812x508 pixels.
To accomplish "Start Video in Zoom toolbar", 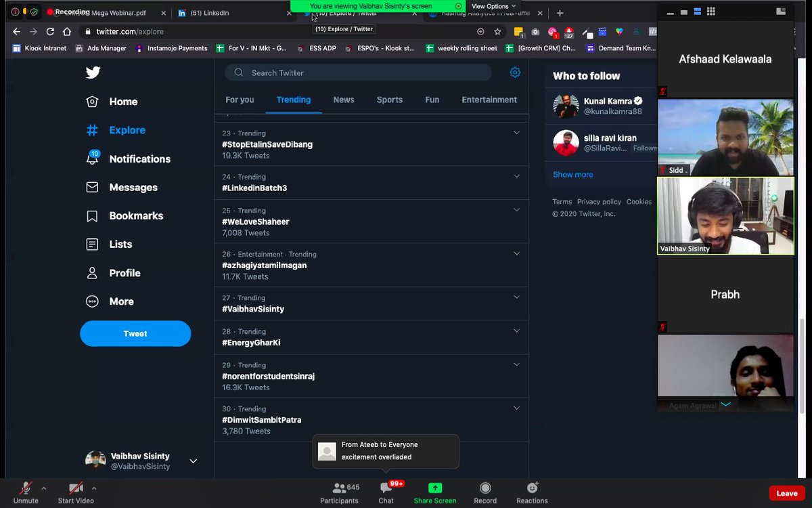I will (76, 492).
